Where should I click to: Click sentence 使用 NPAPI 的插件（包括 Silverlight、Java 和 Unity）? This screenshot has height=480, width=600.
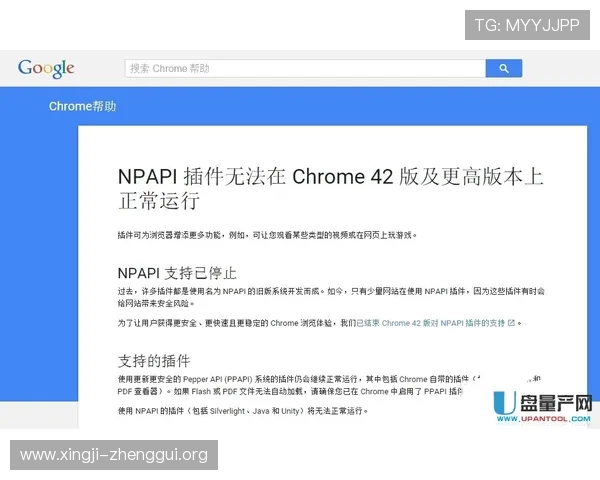pos(243,411)
